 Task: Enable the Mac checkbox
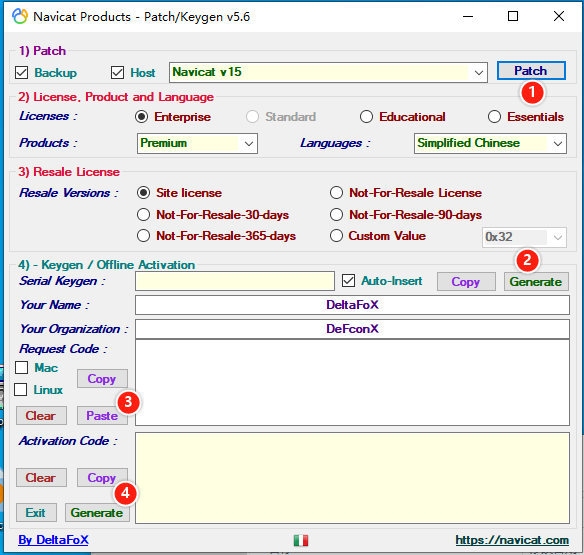click(x=22, y=368)
